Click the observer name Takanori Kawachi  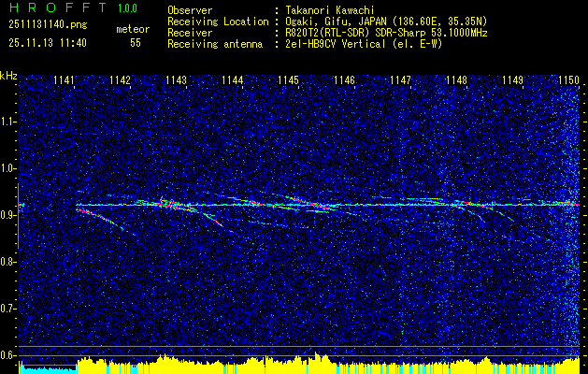coord(330,10)
